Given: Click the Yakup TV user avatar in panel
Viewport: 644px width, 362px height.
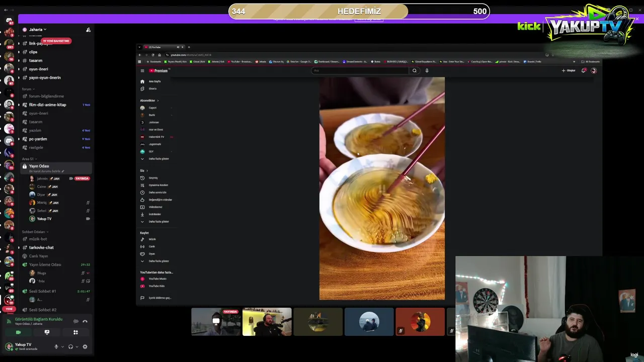Looking at the screenshot, I should click(x=9, y=346).
